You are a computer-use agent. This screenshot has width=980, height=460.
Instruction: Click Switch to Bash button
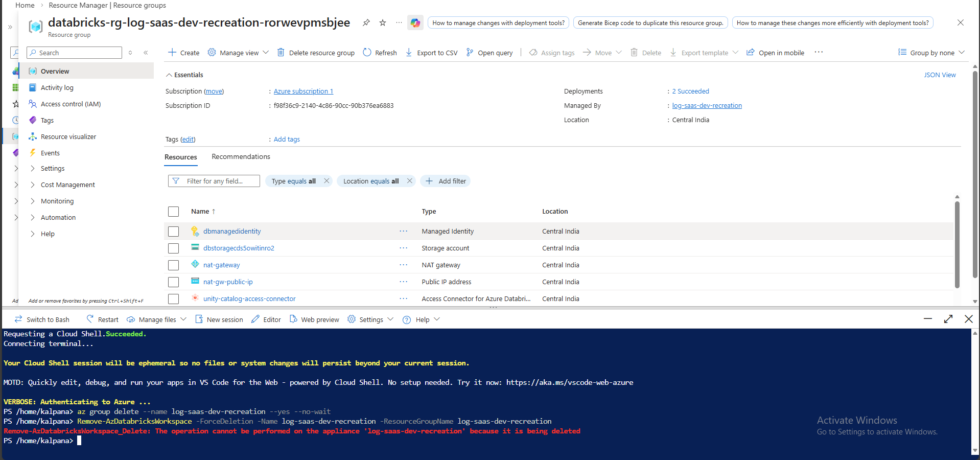[x=42, y=319]
